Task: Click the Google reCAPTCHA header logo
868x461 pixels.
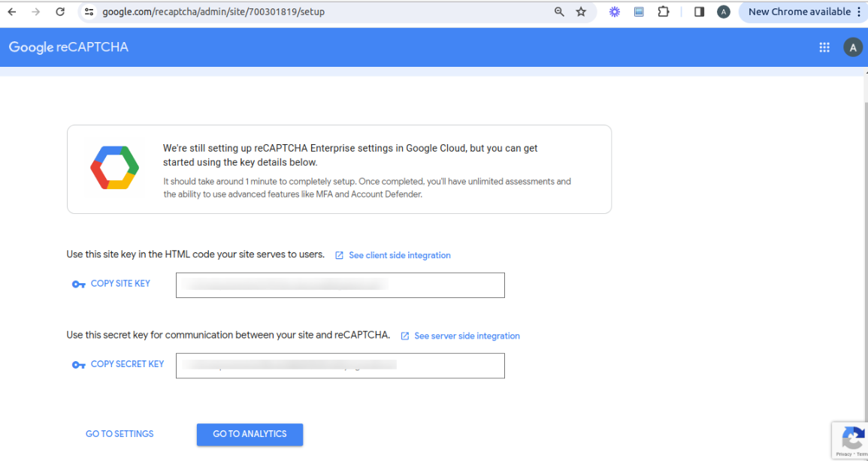Action: click(x=68, y=47)
